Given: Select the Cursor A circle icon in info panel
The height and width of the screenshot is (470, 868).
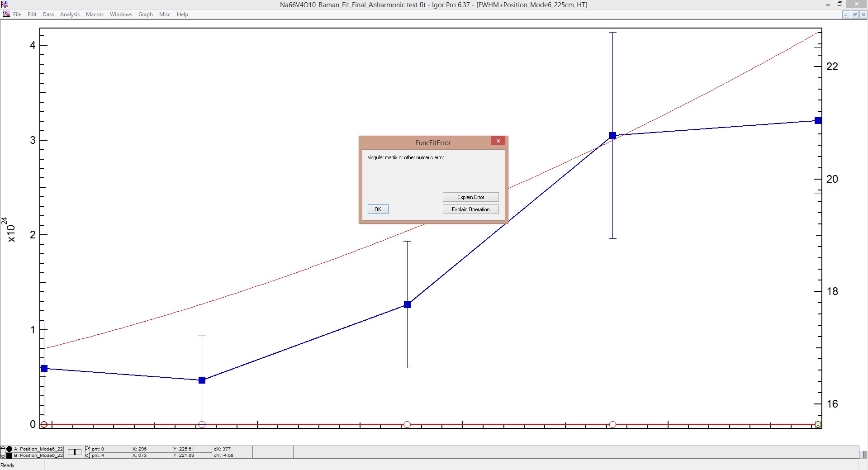Looking at the screenshot, I should [9, 449].
